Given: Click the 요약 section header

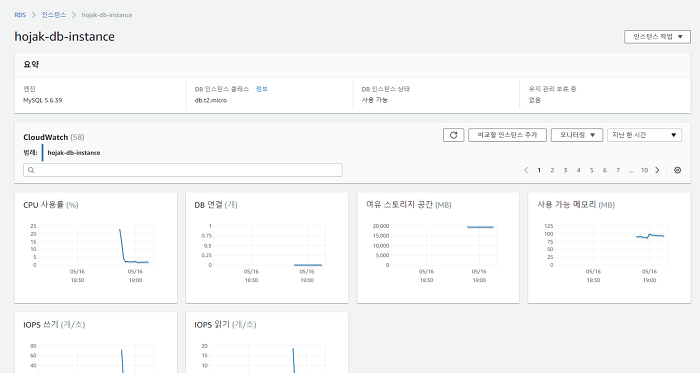Looking at the screenshot, I should [31, 64].
